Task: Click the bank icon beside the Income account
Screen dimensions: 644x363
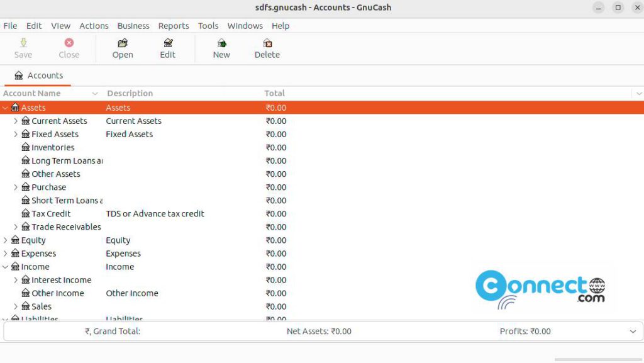Action: point(15,267)
